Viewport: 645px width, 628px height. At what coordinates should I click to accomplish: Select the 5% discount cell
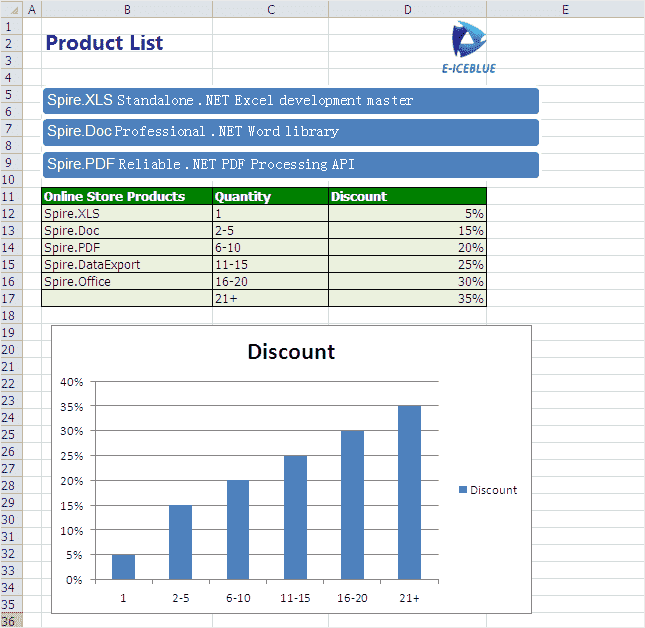pyautogui.click(x=407, y=213)
